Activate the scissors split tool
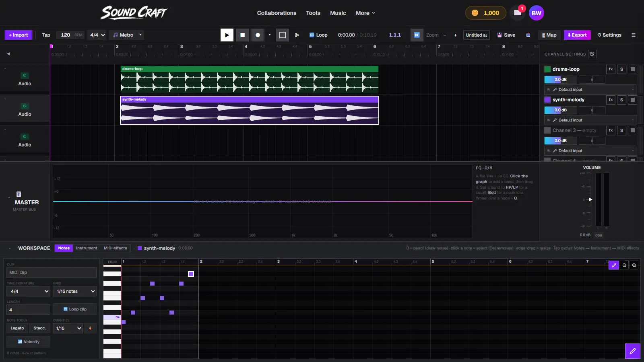This screenshot has width=644, height=362. [297, 35]
